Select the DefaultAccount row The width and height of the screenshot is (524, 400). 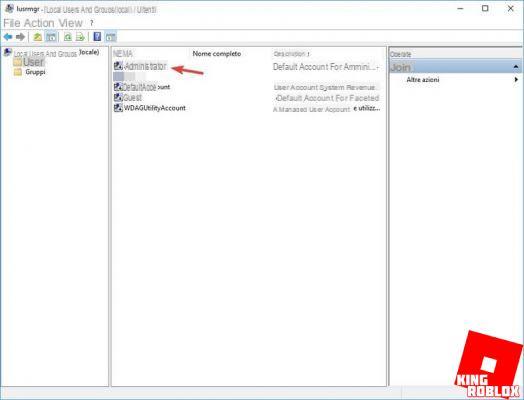pos(247,87)
